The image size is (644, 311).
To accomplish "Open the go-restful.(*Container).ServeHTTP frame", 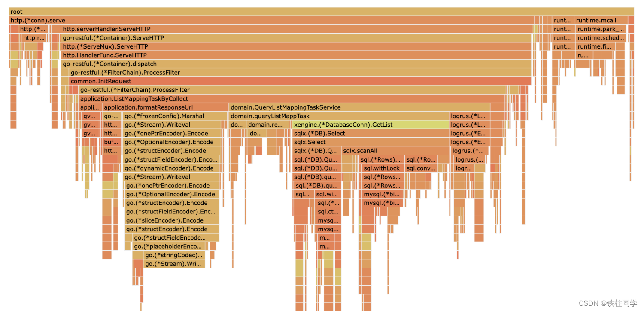I will tap(296, 38).
